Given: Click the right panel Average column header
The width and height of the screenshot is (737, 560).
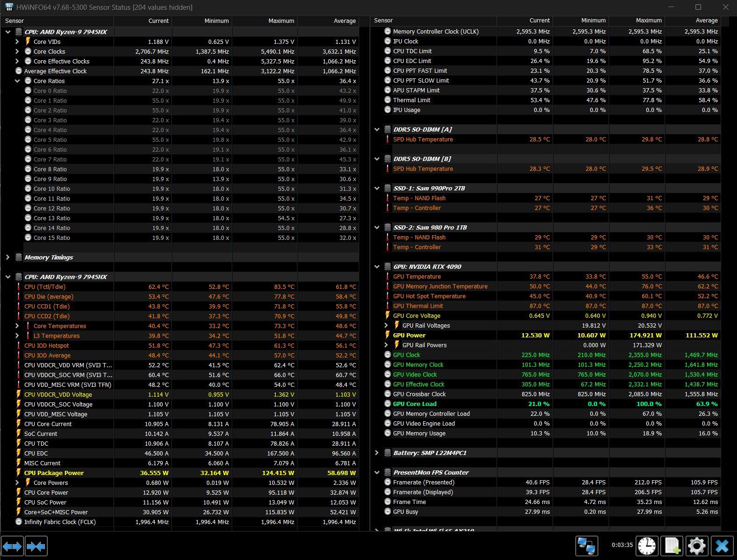Looking at the screenshot, I should click(x=693, y=21).
